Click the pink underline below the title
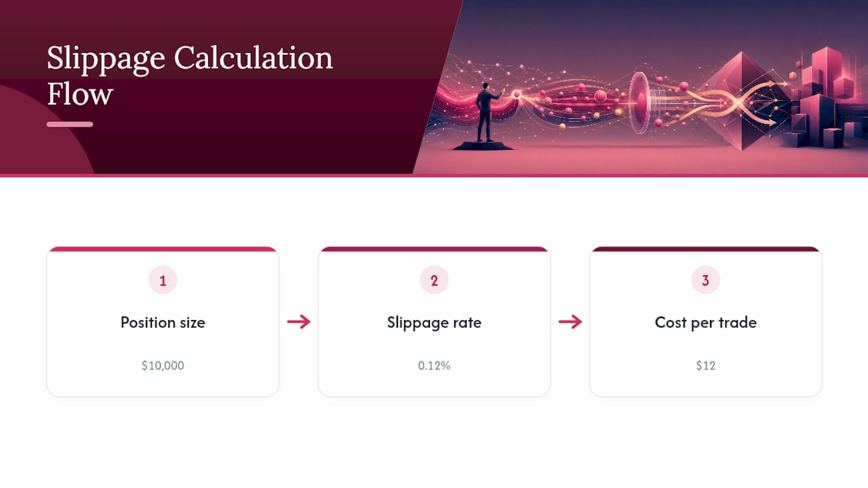 pyautogui.click(x=70, y=124)
